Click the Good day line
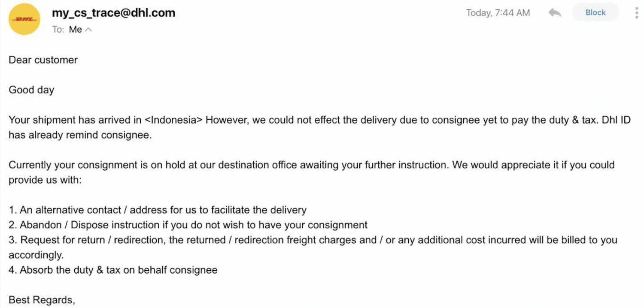 point(31,90)
